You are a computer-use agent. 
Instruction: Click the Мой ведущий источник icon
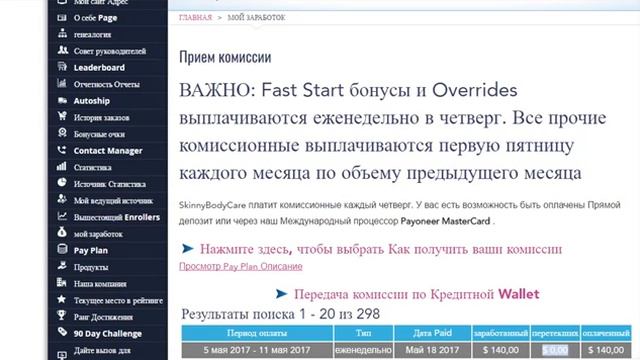[62, 199]
